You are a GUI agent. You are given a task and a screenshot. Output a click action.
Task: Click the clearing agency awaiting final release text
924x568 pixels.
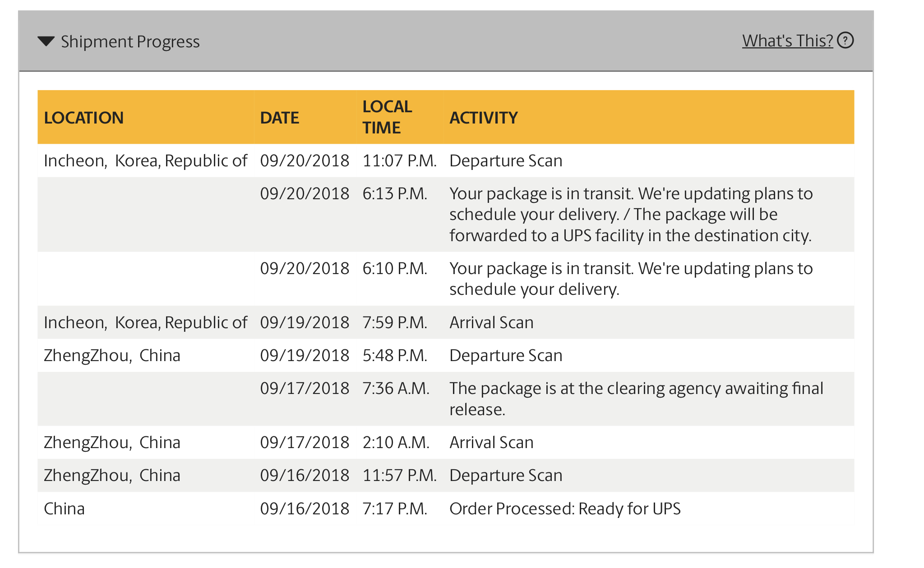coord(636,399)
